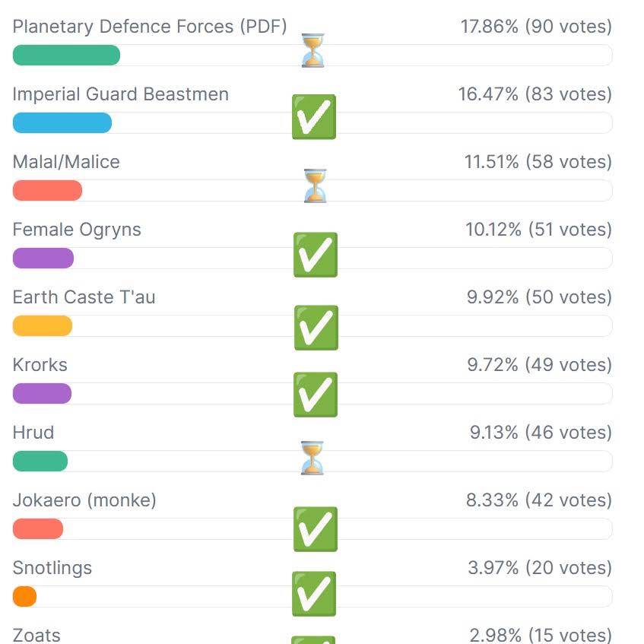Click the green checkmark on Krorks row
The image size is (644, 644).
(316, 395)
